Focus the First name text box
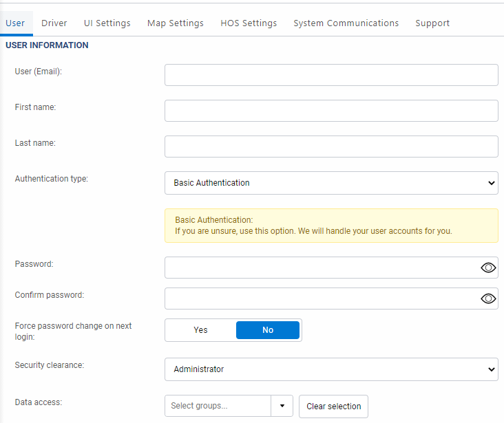Screen dimensions: 504x423 tap(331, 111)
